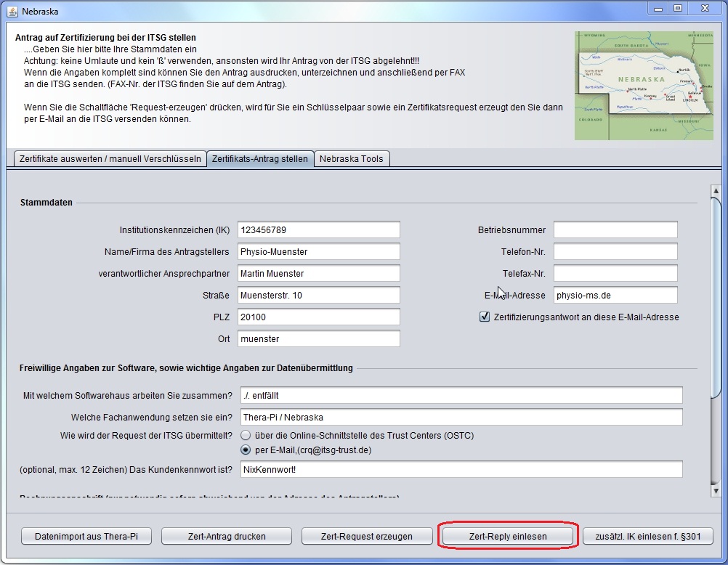This screenshot has height=565, width=728.
Task: Click zusätzl. IK einlesen f. §301
Action: tap(647, 536)
